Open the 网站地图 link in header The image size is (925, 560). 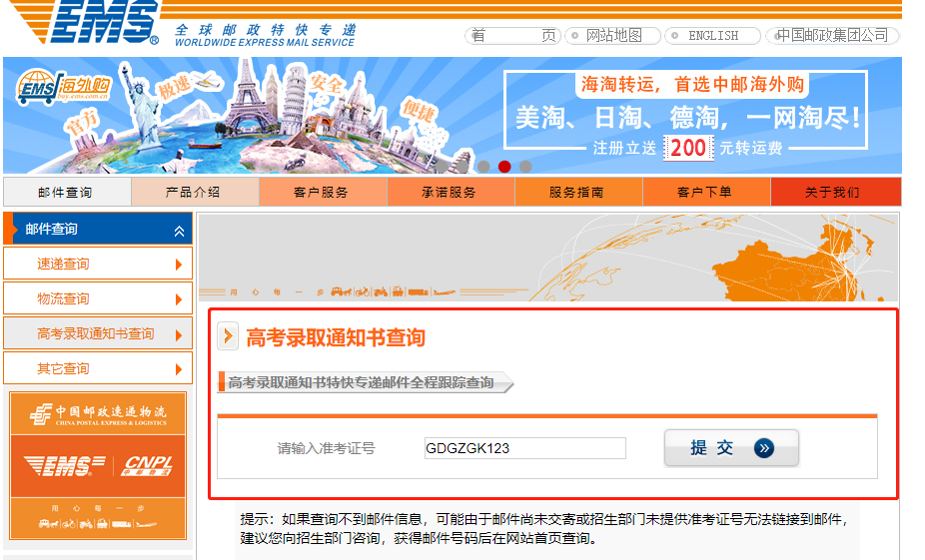tap(612, 36)
